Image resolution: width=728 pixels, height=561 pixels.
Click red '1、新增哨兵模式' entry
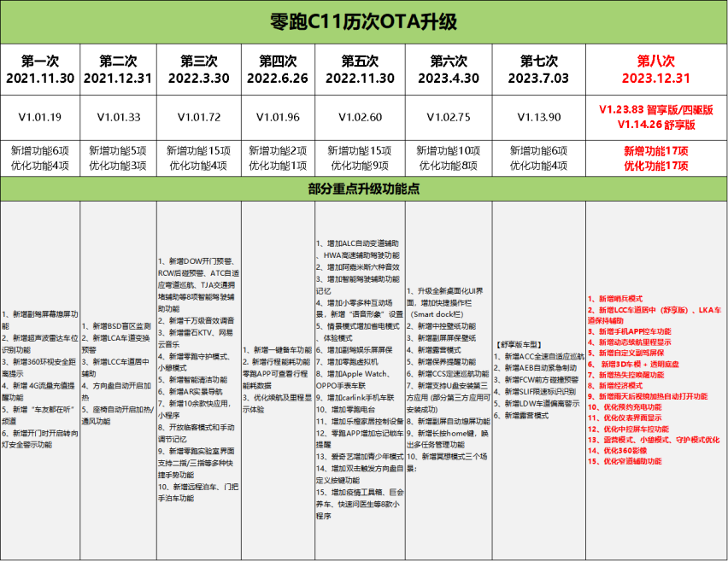pos(615,299)
